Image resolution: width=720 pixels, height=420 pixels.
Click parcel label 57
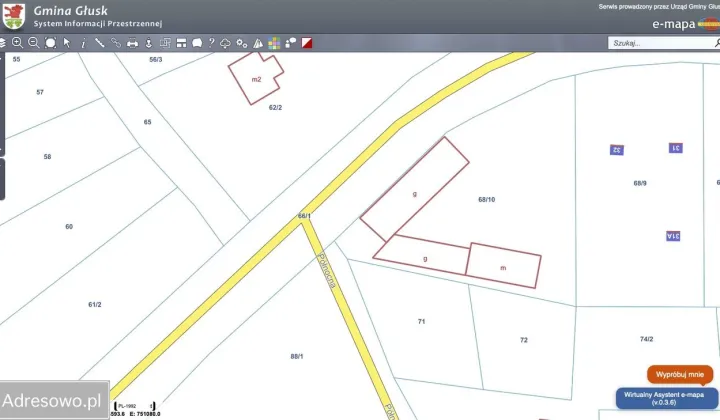40,92
